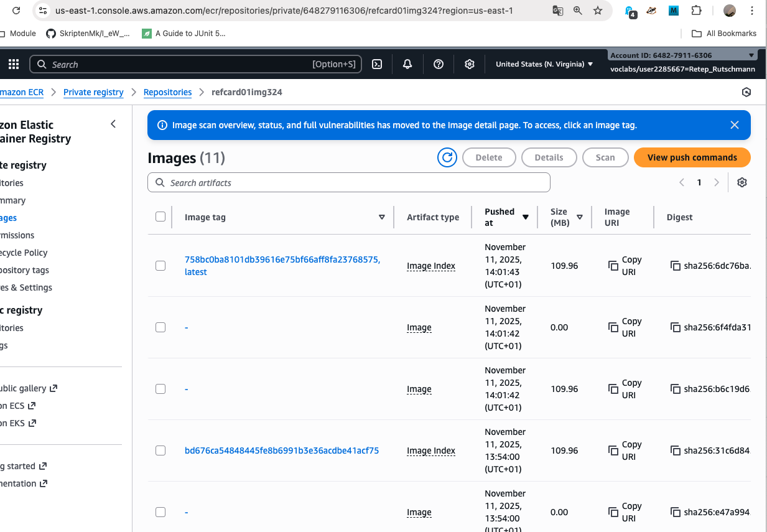Check the untagged image pushed 14:01:42 size 0.00
The image size is (767, 532).
point(160,327)
